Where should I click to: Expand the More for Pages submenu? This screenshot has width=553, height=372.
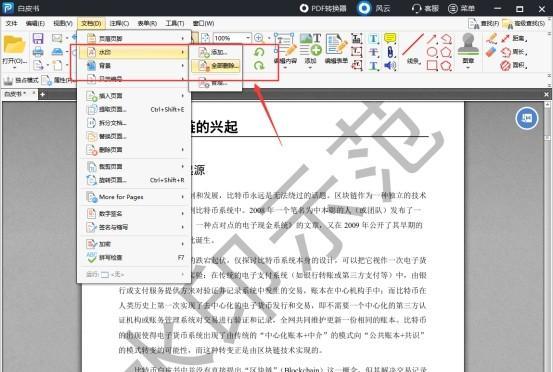134,197
